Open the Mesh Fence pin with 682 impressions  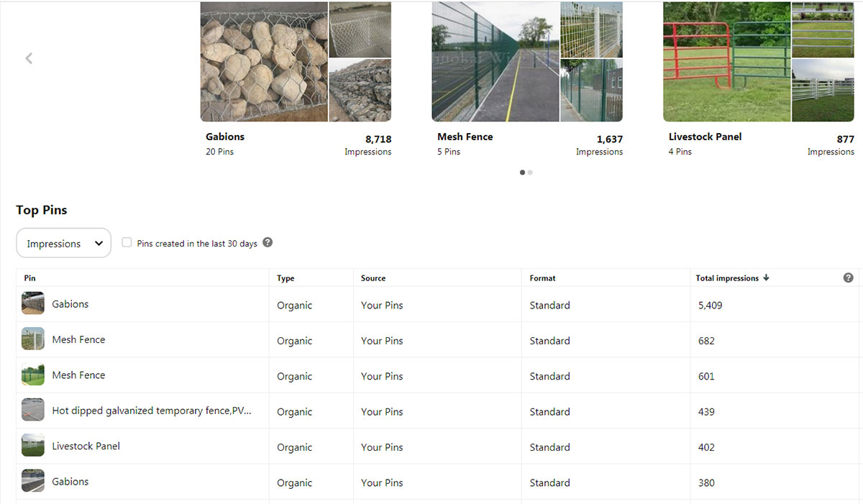point(78,339)
